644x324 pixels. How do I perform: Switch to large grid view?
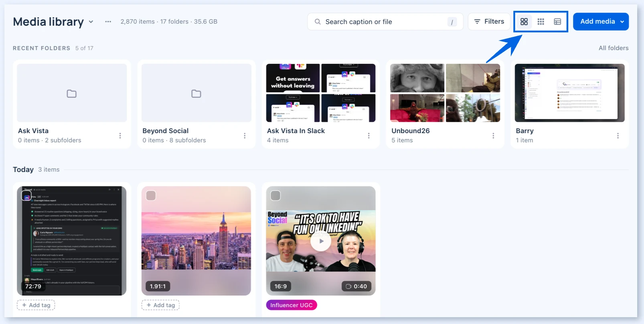(524, 22)
